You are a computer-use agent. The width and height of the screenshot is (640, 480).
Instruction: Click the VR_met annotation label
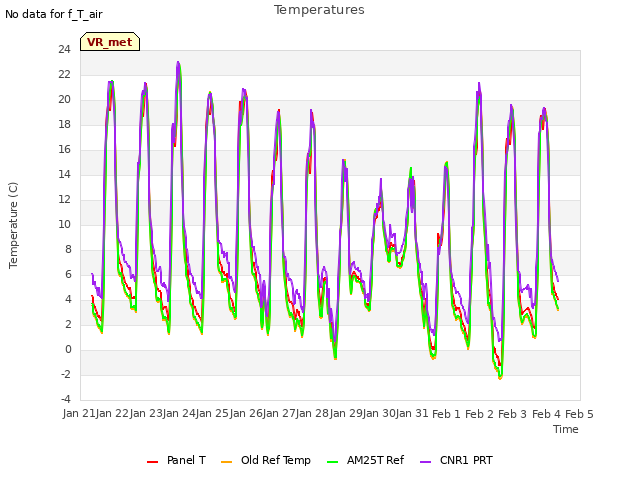pos(110,42)
